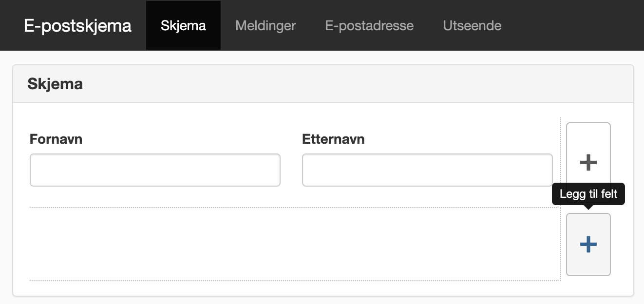
Task: Click the blue plus icon under tooltip
Action: (588, 245)
